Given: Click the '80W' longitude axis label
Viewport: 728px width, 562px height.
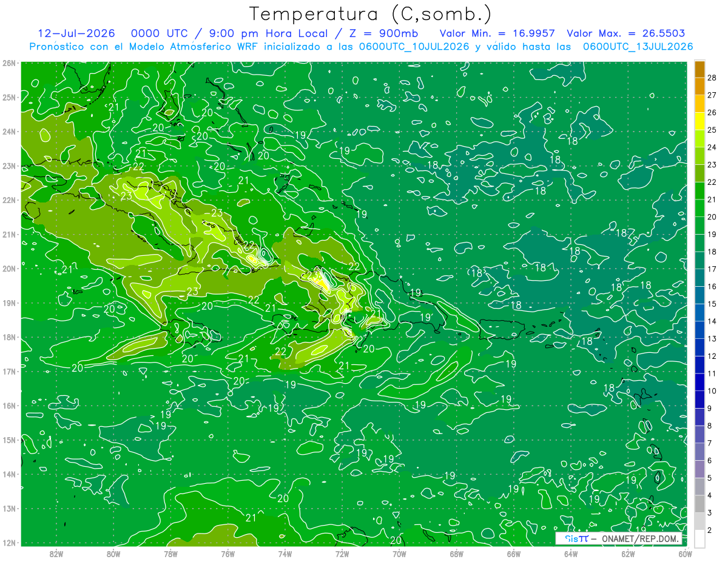Looking at the screenshot, I should [x=113, y=554].
